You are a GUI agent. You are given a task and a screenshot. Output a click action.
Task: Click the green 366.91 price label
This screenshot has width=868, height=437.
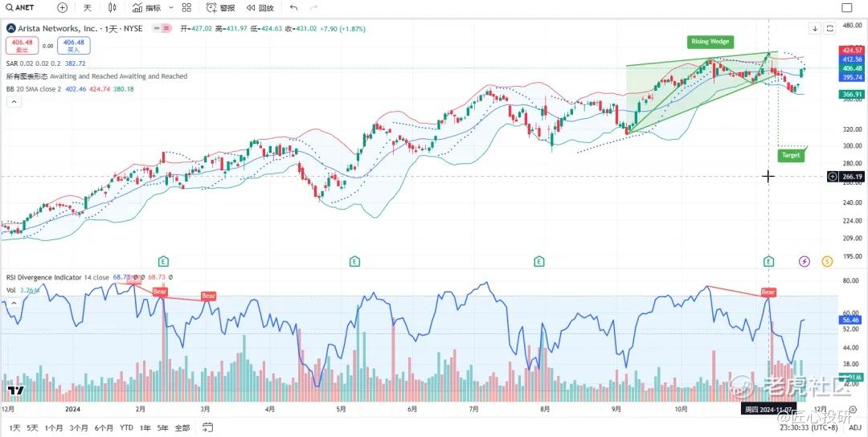pos(851,95)
